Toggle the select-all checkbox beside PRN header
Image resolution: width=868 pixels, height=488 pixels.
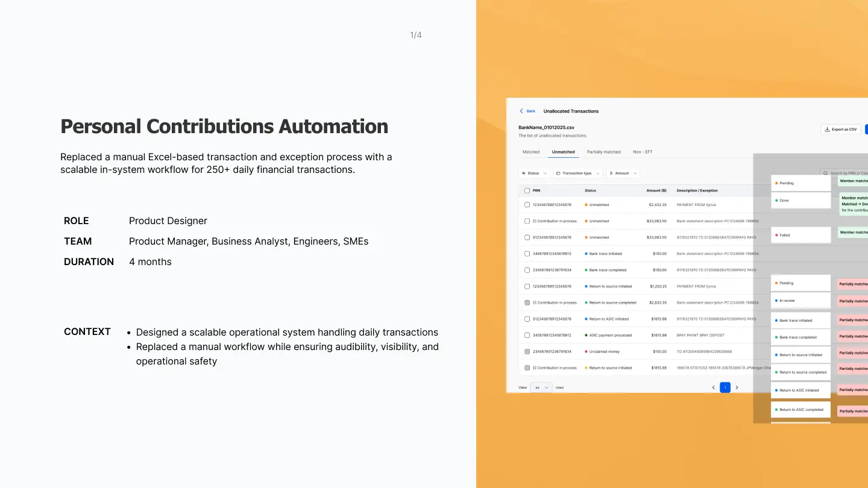coord(527,190)
